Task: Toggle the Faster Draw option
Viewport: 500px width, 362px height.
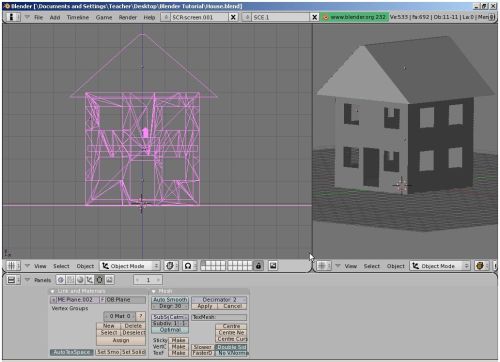Action: pos(202,353)
